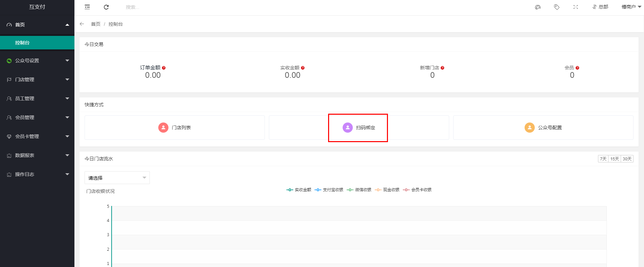
Task: Show the last 30天 of data
Action: 627,159
